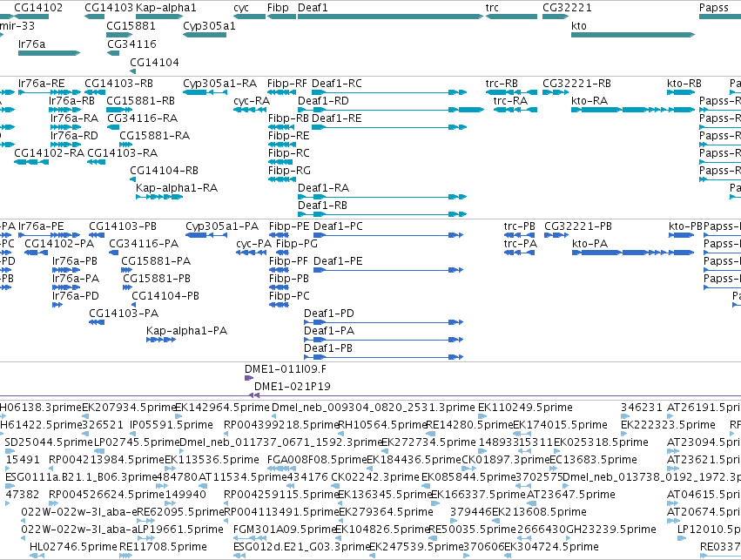The image size is (741, 560).
Task: Click the HL02746.5prime EST label
Action: (x=73, y=547)
